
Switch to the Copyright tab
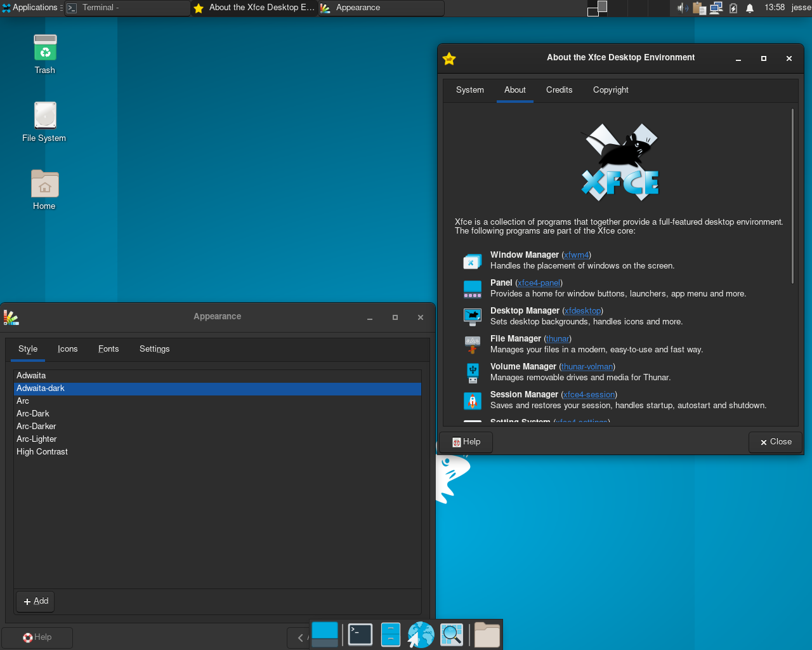tap(611, 90)
